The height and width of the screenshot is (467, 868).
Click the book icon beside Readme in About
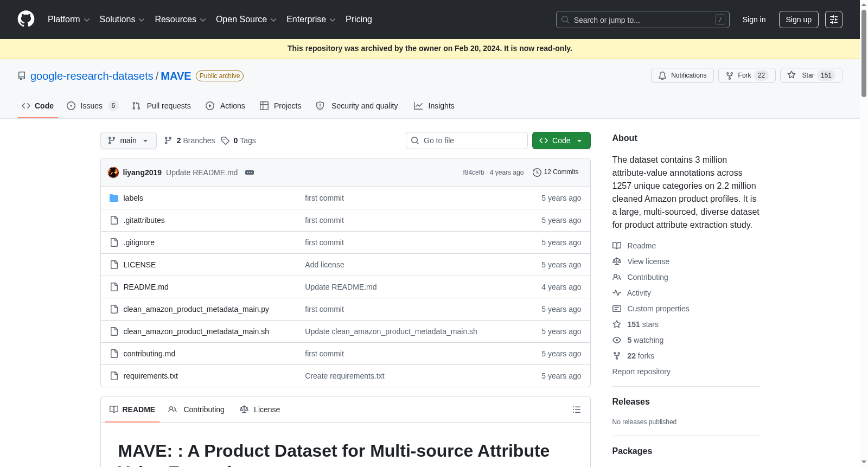(617, 246)
